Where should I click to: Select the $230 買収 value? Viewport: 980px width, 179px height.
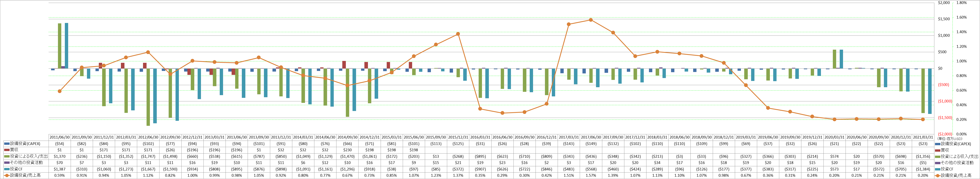pos(347,150)
